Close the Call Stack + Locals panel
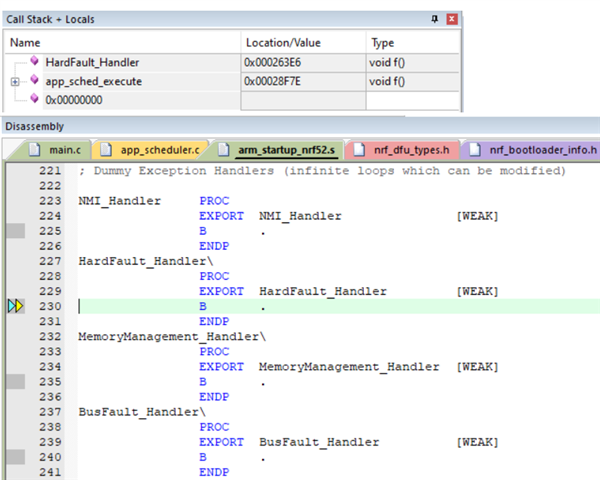Image resolution: width=600 pixels, height=480 pixels. [x=452, y=18]
